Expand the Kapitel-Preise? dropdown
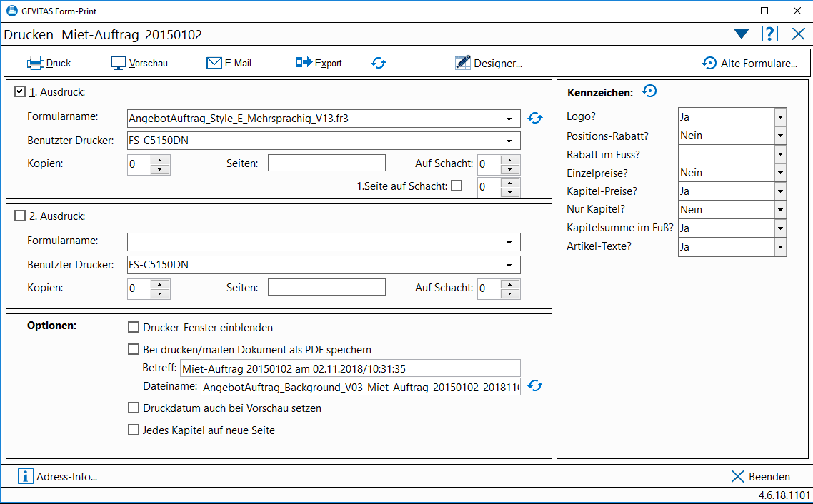 click(780, 191)
